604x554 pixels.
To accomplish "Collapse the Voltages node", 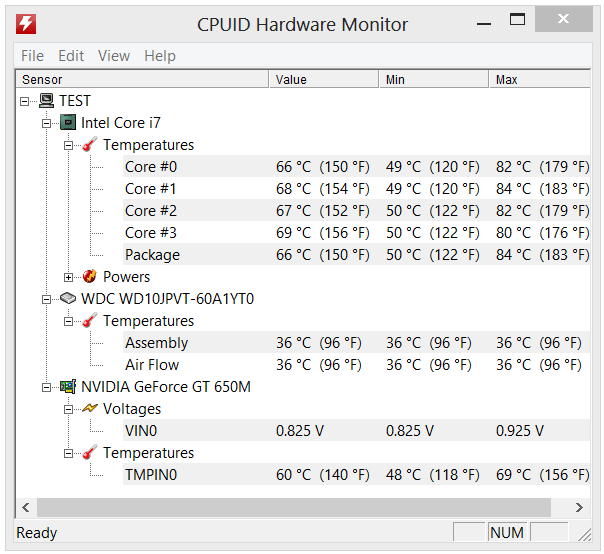I will (x=68, y=410).
